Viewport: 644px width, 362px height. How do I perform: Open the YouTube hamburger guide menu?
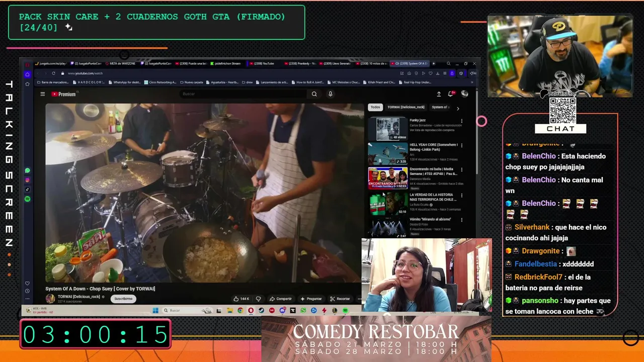(x=43, y=94)
